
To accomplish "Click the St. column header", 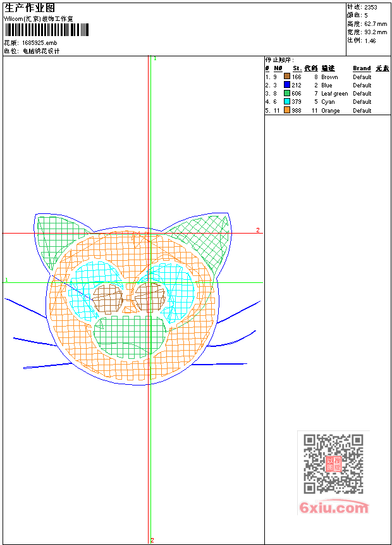I will pos(297,68).
